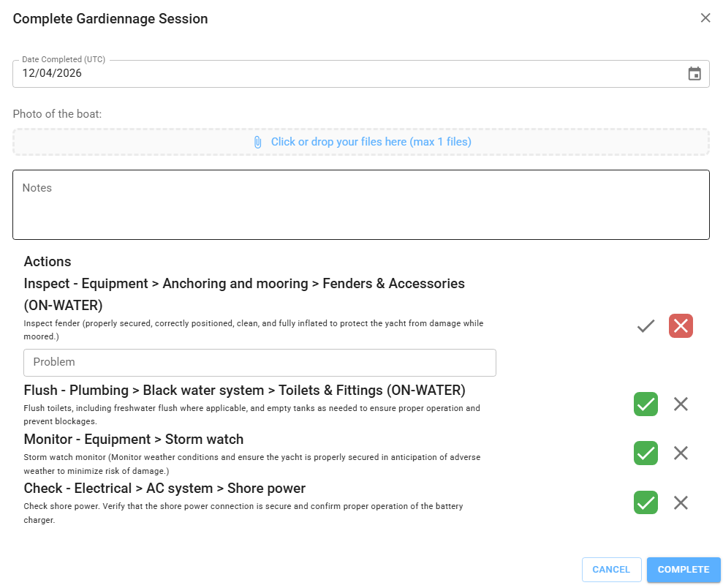This screenshot has width=723, height=588.
Task: Edit the Date Completed field value
Action: click(344, 73)
